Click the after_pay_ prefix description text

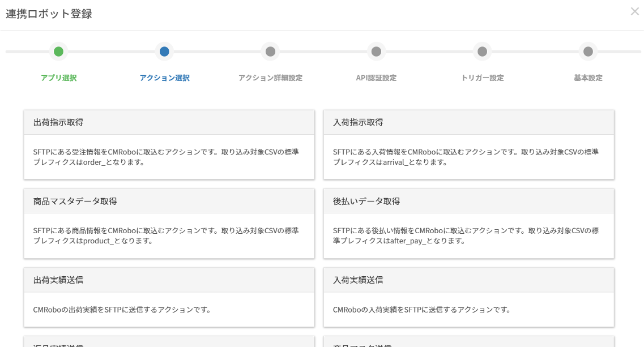[466, 235]
